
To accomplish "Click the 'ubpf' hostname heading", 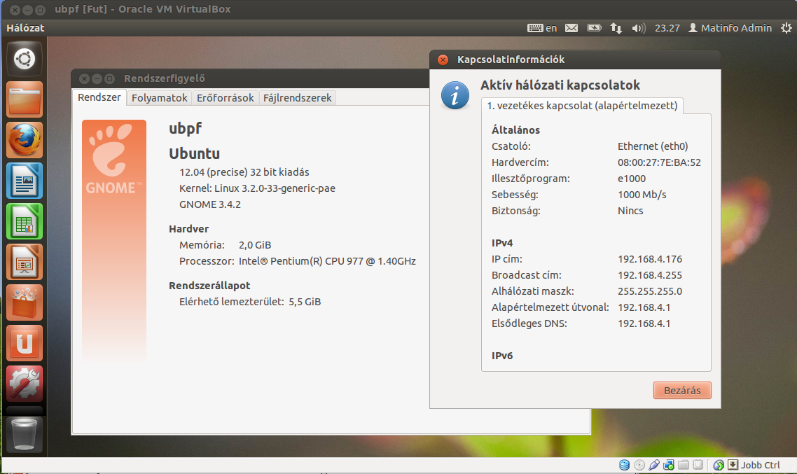I will point(185,129).
